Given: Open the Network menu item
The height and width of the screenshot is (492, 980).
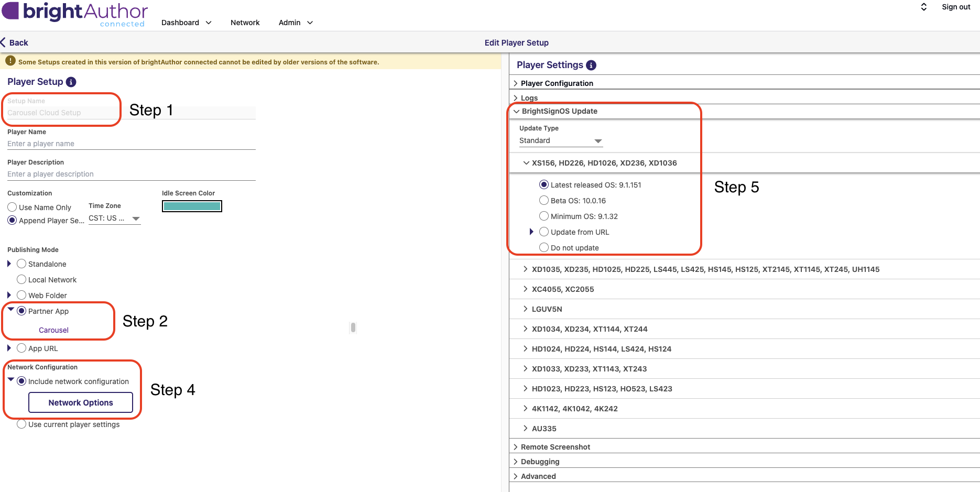Looking at the screenshot, I should [245, 23].
